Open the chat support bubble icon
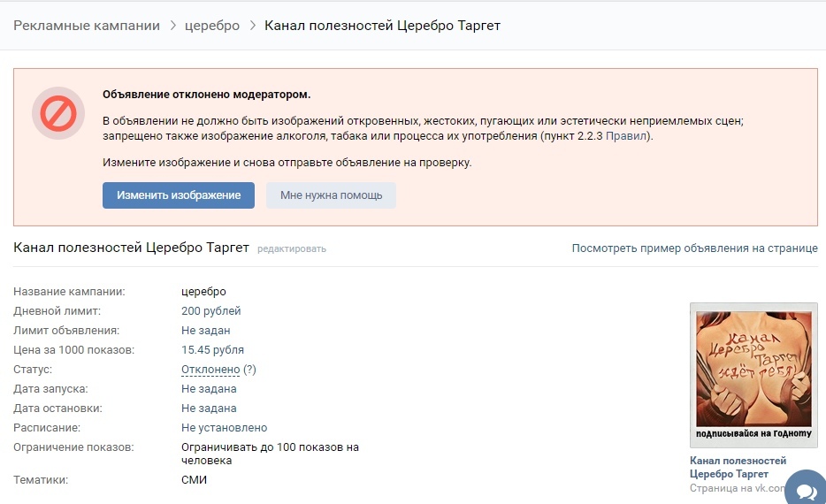Viewport: 826px width, 504px height. [805, 489]
